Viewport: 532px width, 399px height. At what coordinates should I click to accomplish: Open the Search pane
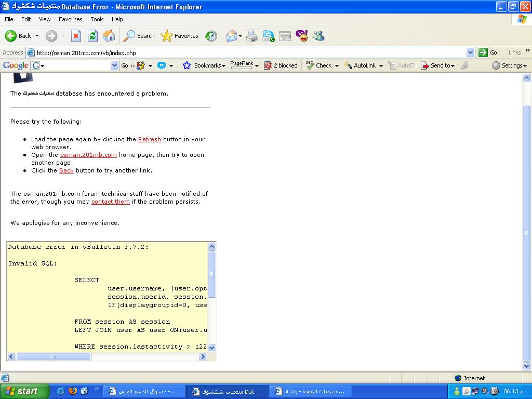(x=139, y=36)
